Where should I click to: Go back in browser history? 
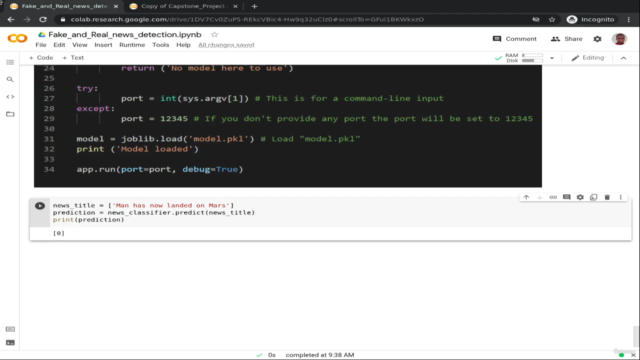click(11, 19)
